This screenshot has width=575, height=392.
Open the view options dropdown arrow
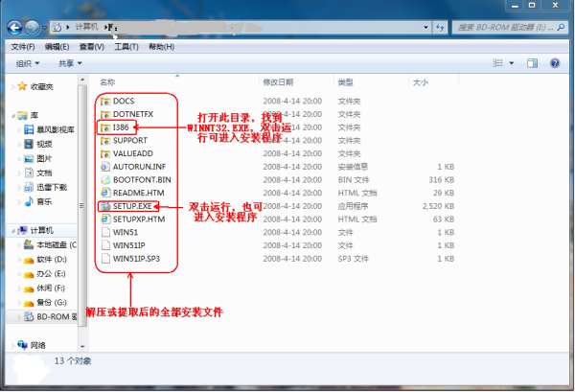tap(511, 63)
